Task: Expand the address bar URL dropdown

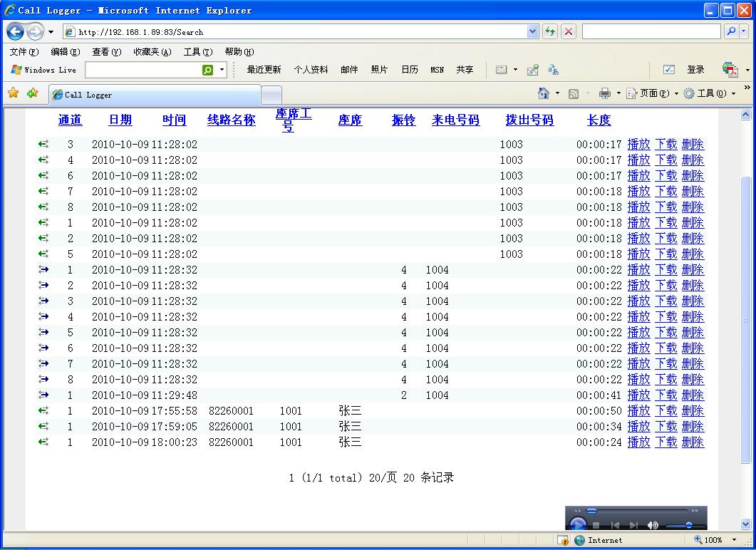Action: tap(532, 31)
